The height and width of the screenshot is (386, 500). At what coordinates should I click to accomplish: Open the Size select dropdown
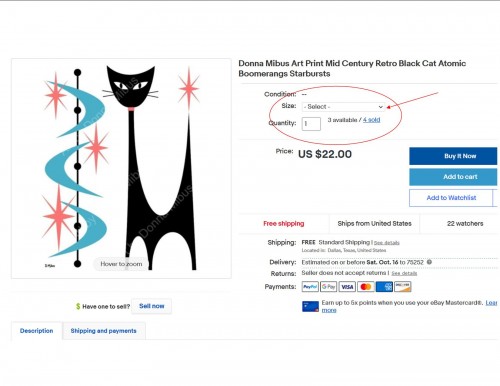[x=343, y=107]
